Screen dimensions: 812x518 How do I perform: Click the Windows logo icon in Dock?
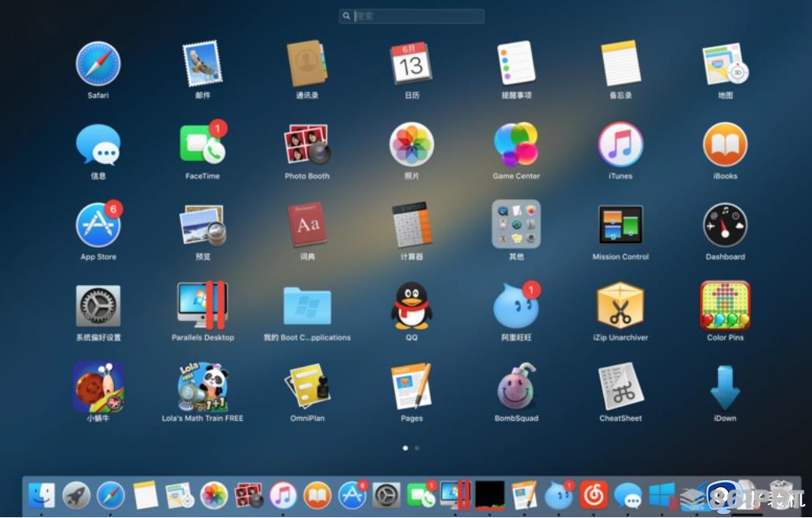(662, 495)
